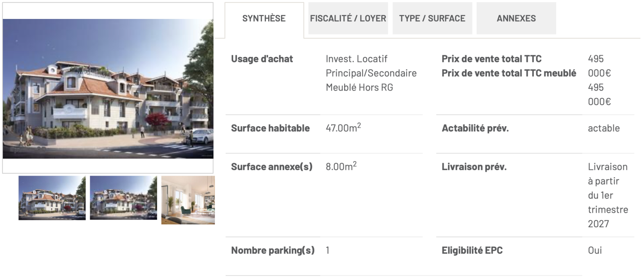
Task: View the interior living room thumbnail
Action: [x=188, y=200]
